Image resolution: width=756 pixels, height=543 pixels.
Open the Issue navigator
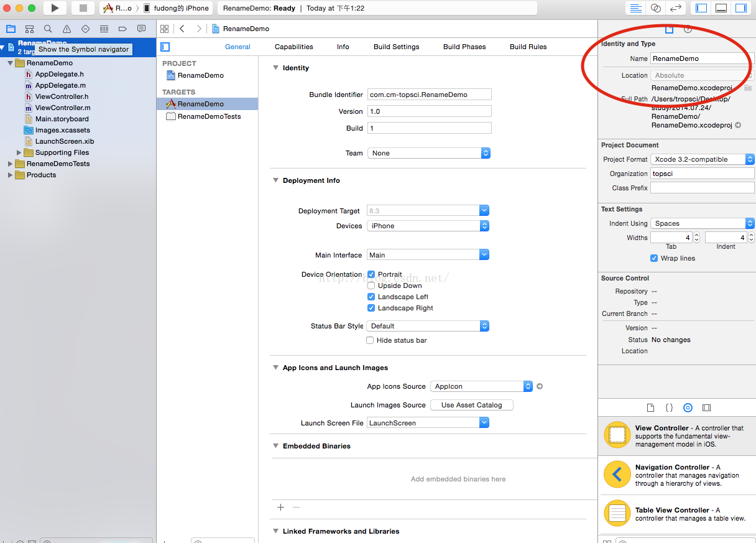[x=67, y=29]
